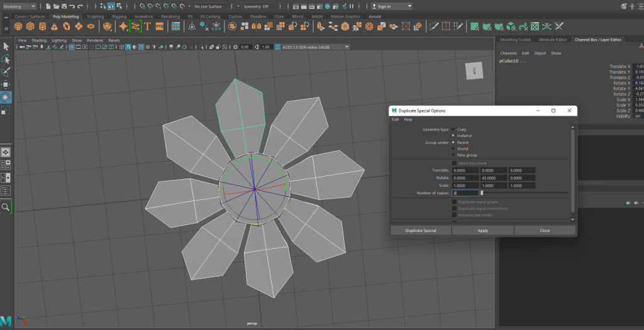Select the polygon Type text tool
The image size is (644, 330).
147,26
